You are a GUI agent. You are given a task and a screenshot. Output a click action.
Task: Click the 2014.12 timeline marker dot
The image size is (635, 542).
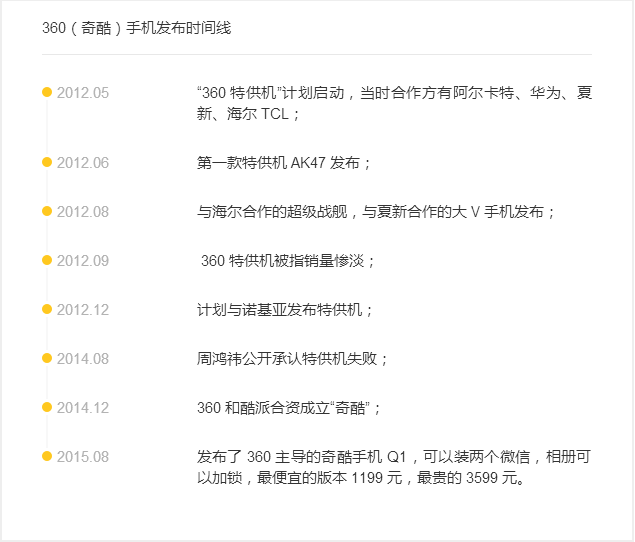(x=47, y=407)
